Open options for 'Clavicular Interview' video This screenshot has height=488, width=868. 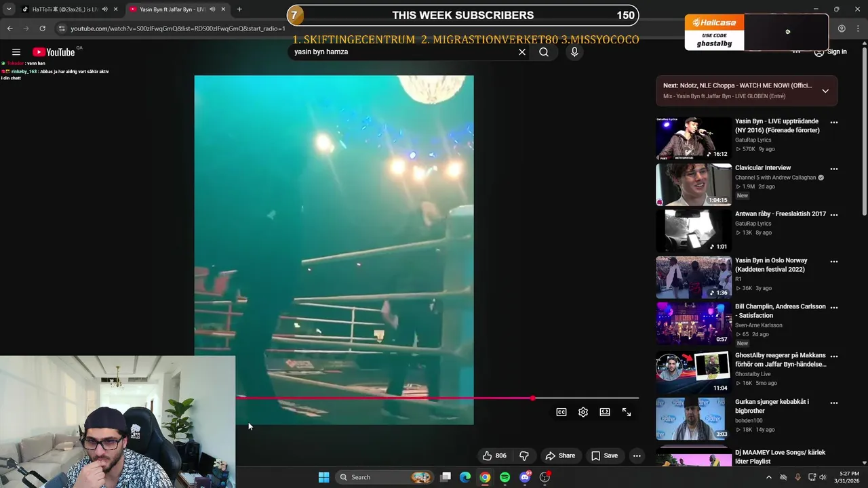(x=834, y=169)
